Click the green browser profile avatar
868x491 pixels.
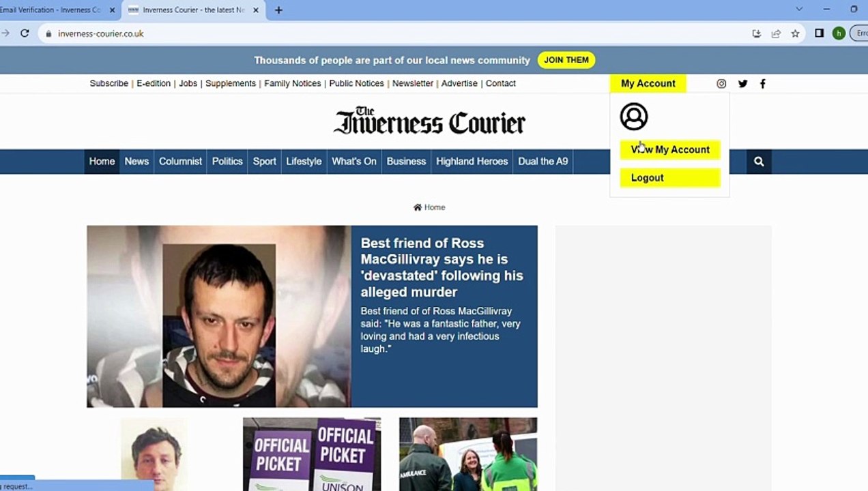coord(839,33)
